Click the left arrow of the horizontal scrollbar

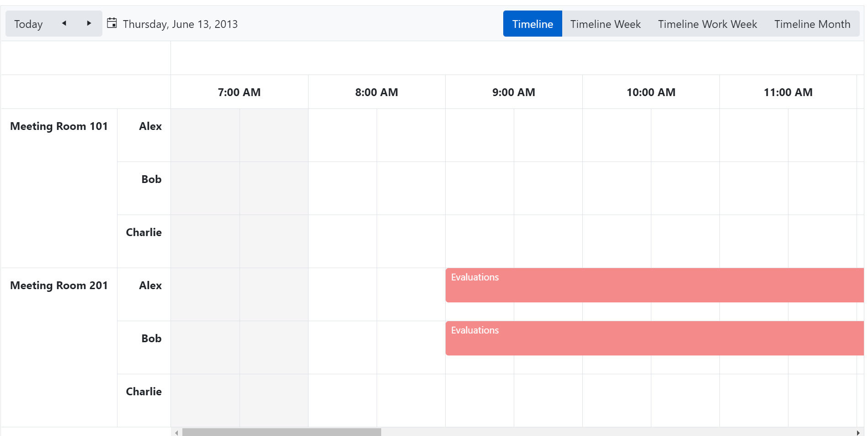tap(176, 432)
